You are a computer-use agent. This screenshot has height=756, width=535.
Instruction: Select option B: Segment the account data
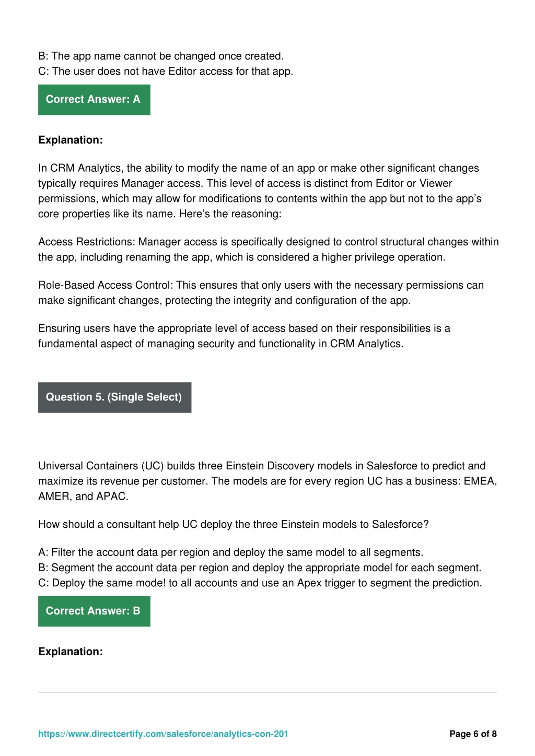point(260,568)
